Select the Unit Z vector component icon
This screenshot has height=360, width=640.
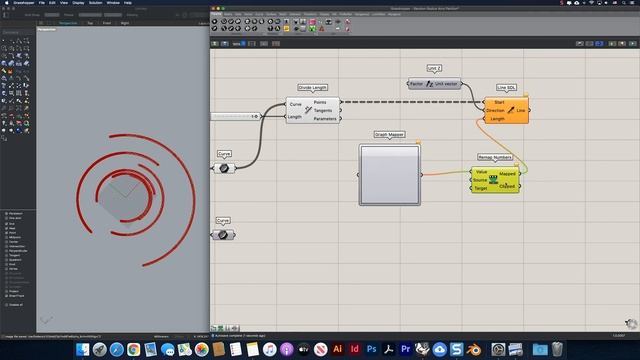pyautogui.click(x=429, y=84)
